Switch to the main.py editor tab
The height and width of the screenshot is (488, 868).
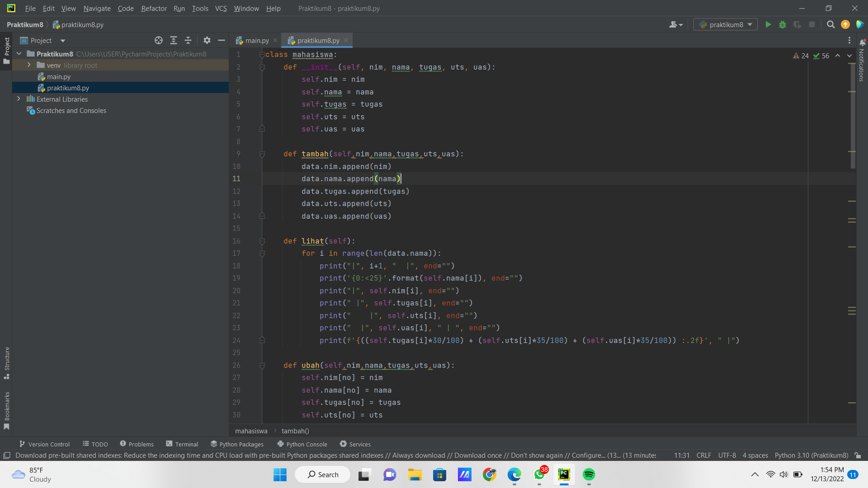[256, 40]
